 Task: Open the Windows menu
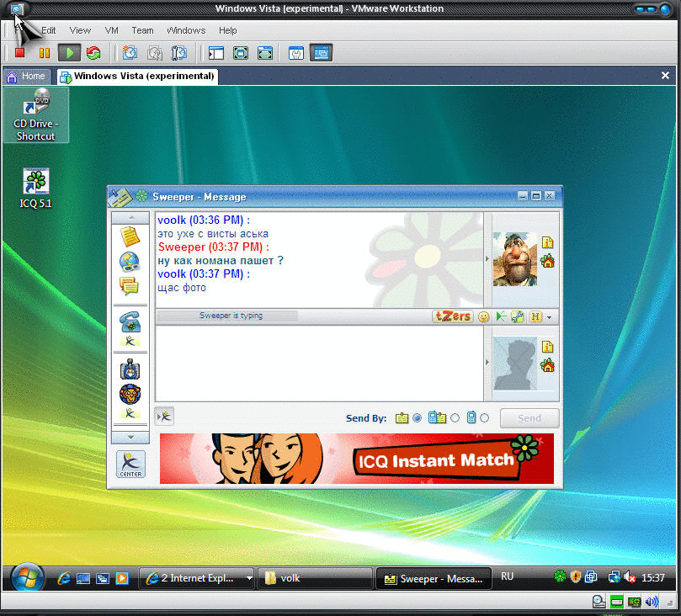186,30
